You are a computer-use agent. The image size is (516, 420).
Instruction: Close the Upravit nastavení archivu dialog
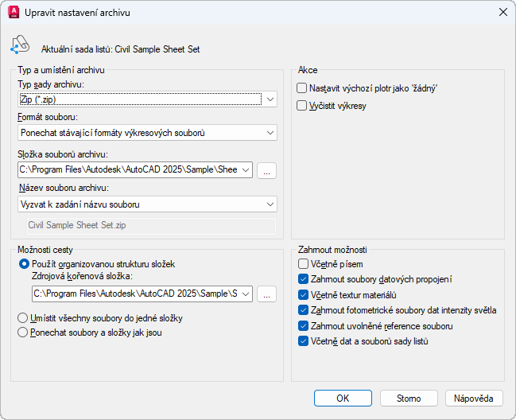click(502, 13)
